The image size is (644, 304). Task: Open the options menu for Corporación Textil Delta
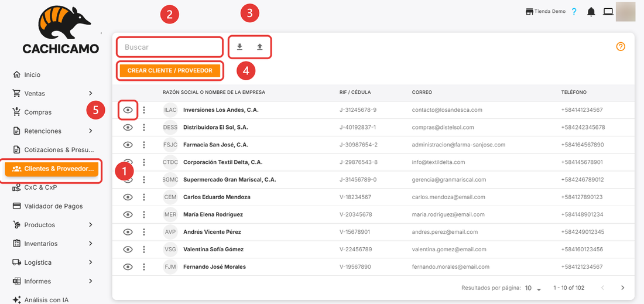click(x=144, y=162)
